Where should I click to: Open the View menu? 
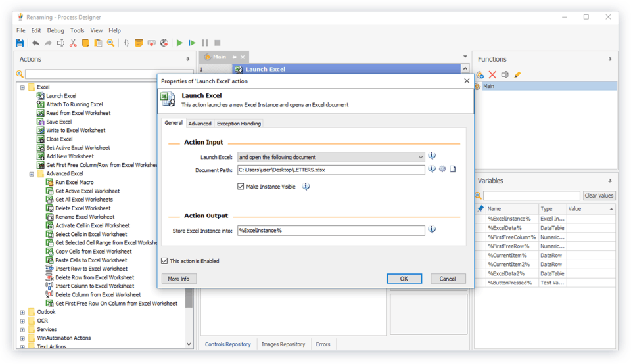point(96,30)
